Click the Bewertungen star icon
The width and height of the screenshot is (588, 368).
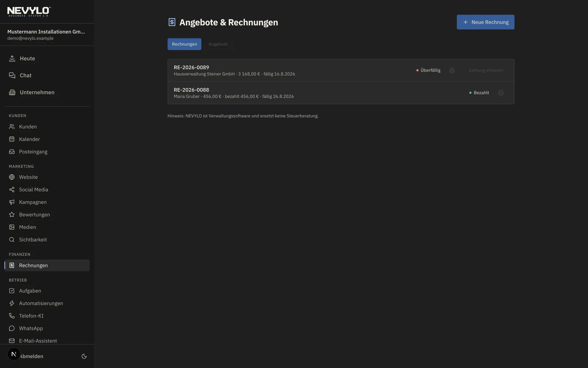pyautogui.click(x=12, y=215)
